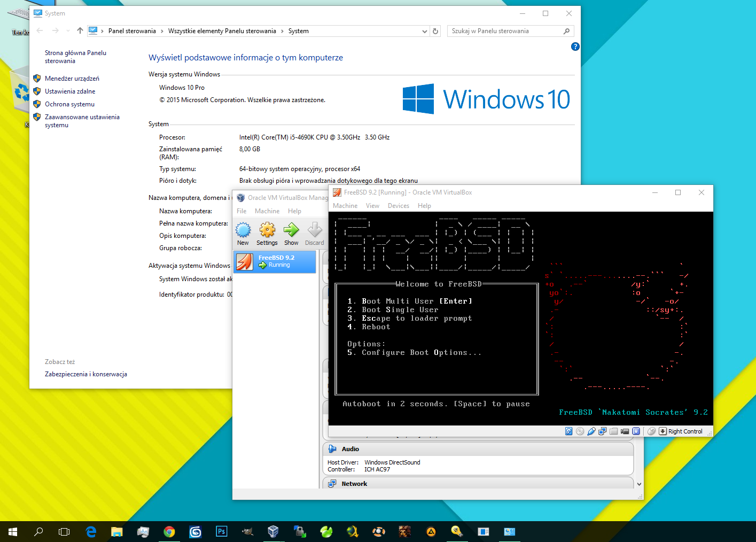Screen dimensions: 756x542
Task: Open File menu in VirtualBox Manager
Action: (241, 211)
